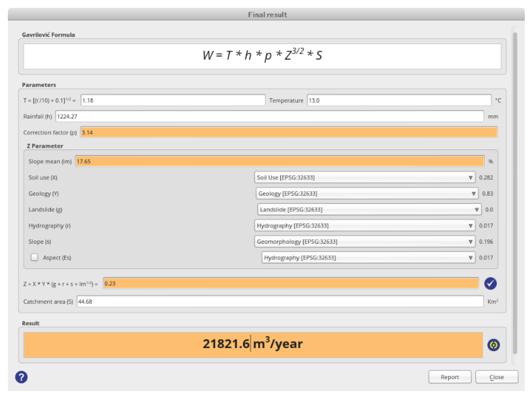
Task: Click the Soil use value 0.282
Action: click(486, 177)
